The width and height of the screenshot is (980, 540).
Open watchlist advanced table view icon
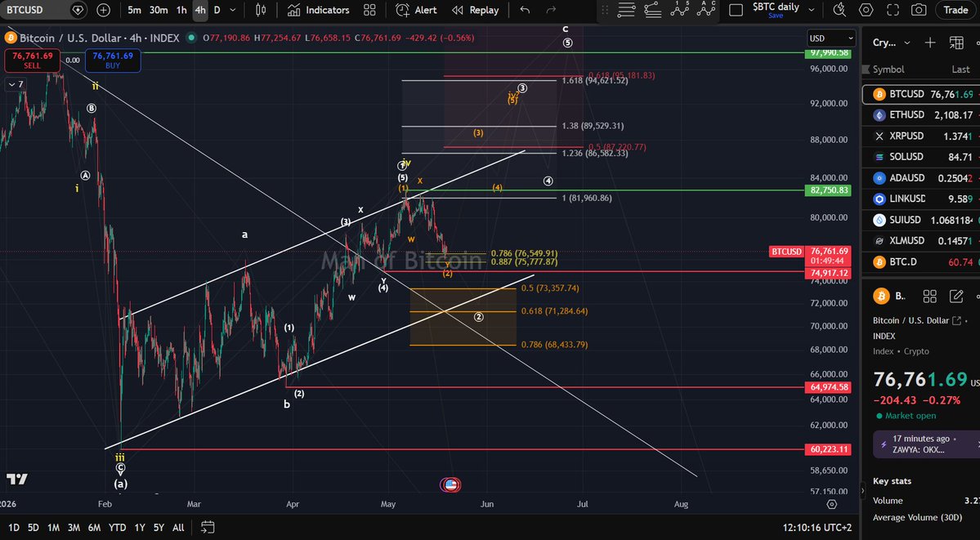coord(956,42)
